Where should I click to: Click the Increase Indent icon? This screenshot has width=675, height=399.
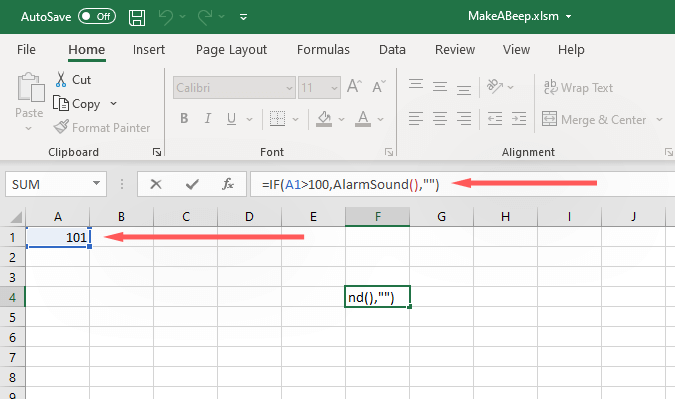tap(519, 118)
